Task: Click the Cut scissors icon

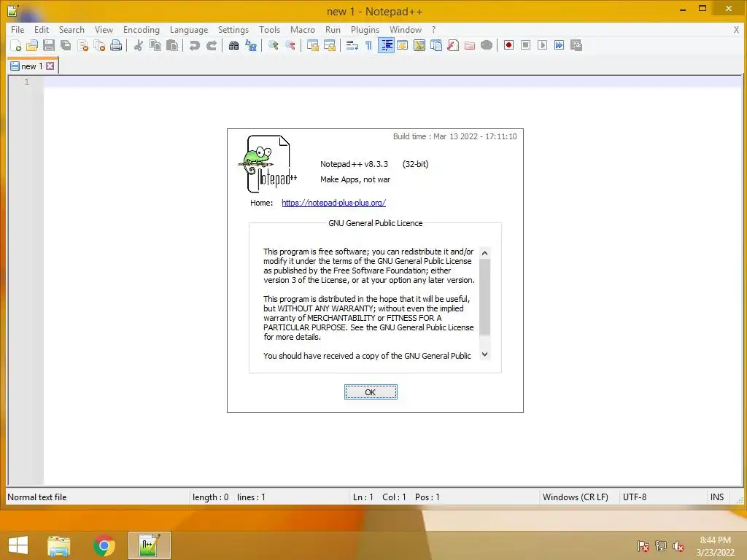Action: [139, 46]
